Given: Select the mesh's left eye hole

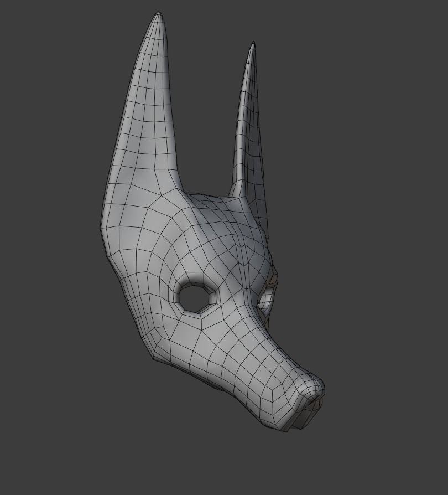Looking at the screenshot, I should (194, 299).
